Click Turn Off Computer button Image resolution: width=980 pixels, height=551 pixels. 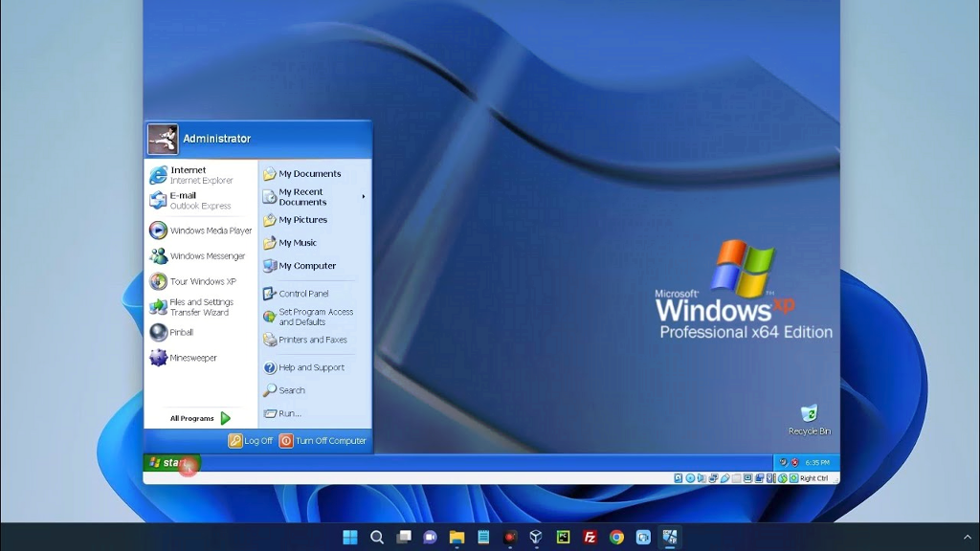[323, 440]
